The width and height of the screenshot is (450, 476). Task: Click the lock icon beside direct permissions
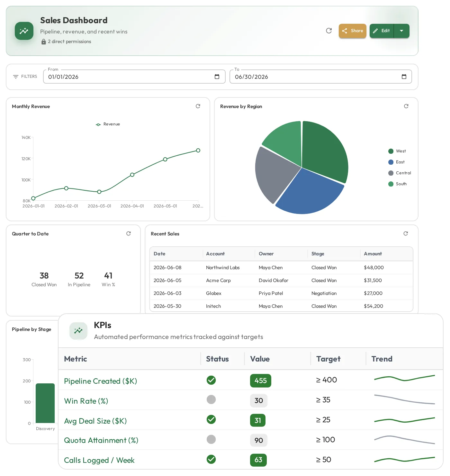point(44,42)
